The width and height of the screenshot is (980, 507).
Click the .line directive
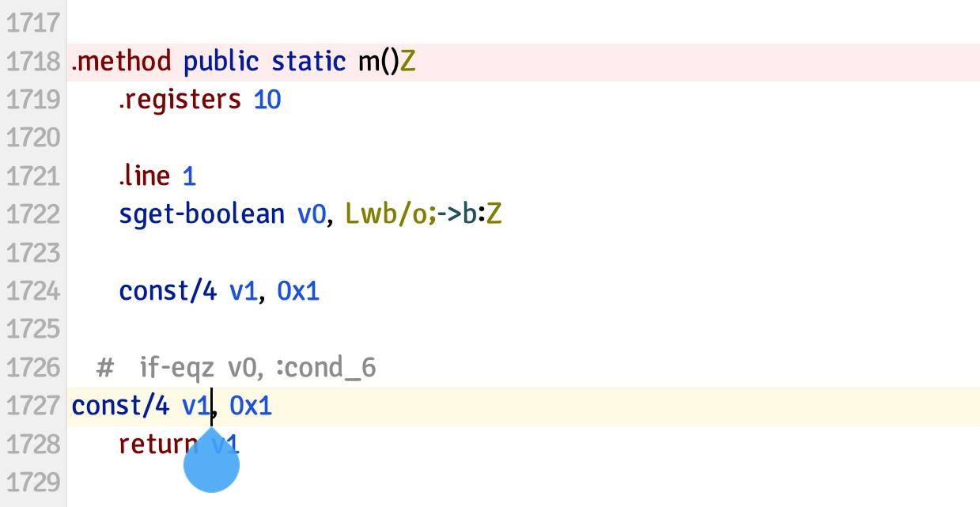[144, 176]
